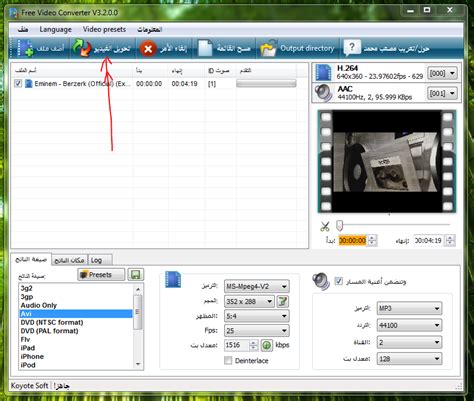Screen dimensions: 474x401
Task: Open the MS-Mpeg4-V2 video codec dropdown
Action: click(256, 286)
